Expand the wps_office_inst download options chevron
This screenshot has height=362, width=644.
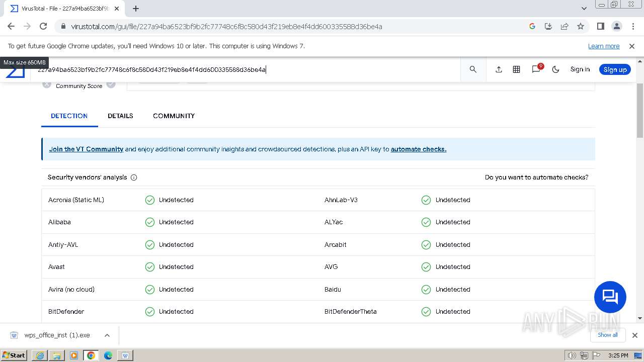click(107, 335)
